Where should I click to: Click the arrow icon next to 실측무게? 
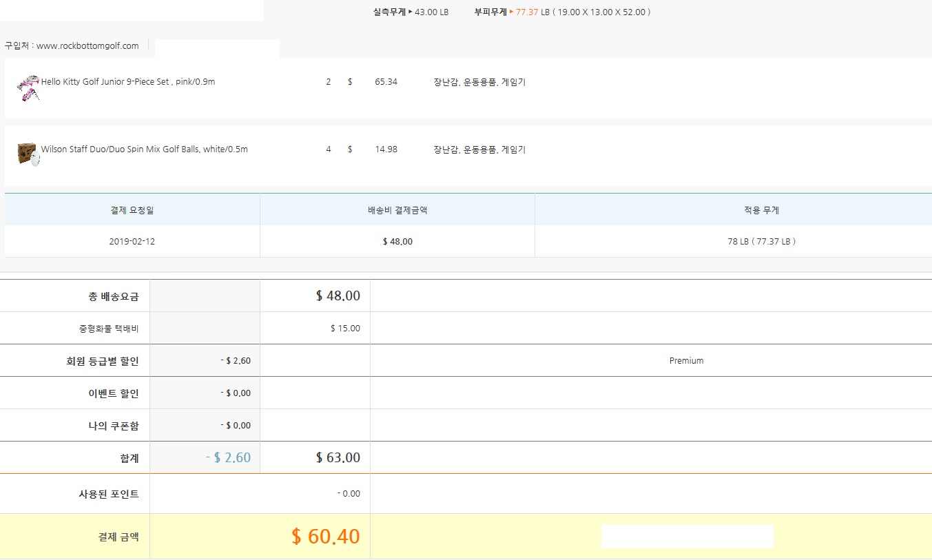coord(411,12)
